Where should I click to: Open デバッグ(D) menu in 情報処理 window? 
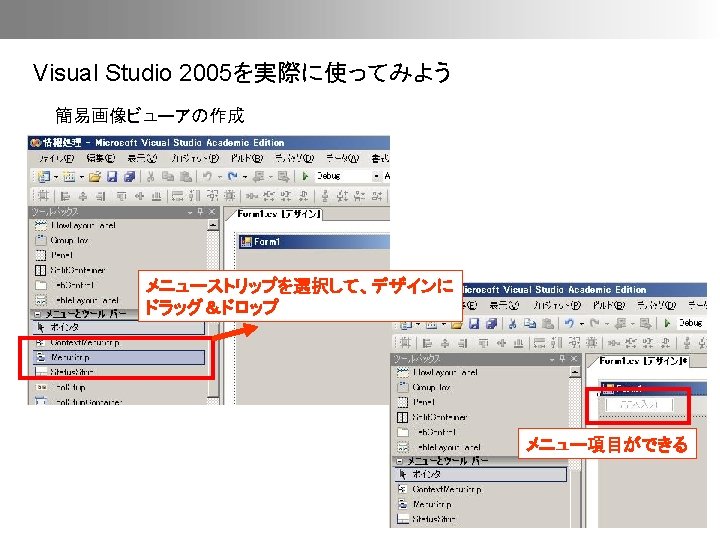(x=294, y=158)
